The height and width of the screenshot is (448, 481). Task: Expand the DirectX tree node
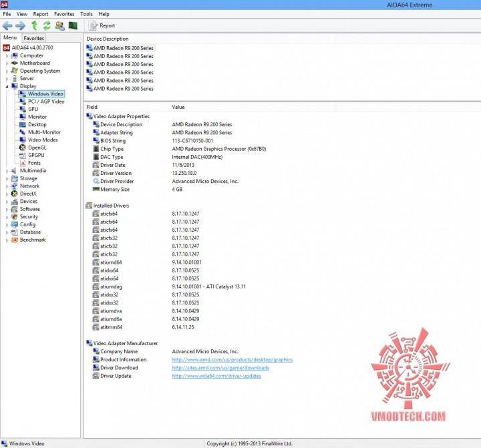click(7, 194)
